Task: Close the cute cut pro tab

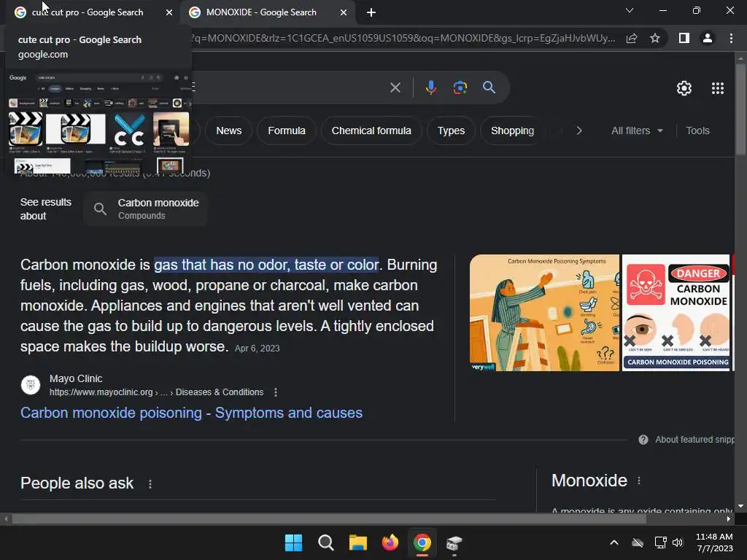Action: [x=169, y=12]
